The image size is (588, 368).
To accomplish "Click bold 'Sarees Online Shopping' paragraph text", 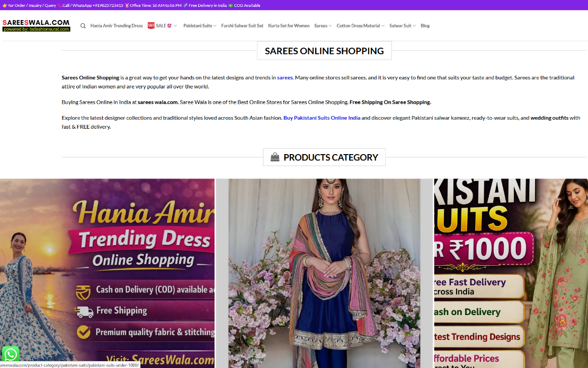I will pyautogui.click(x=91, y=78).
